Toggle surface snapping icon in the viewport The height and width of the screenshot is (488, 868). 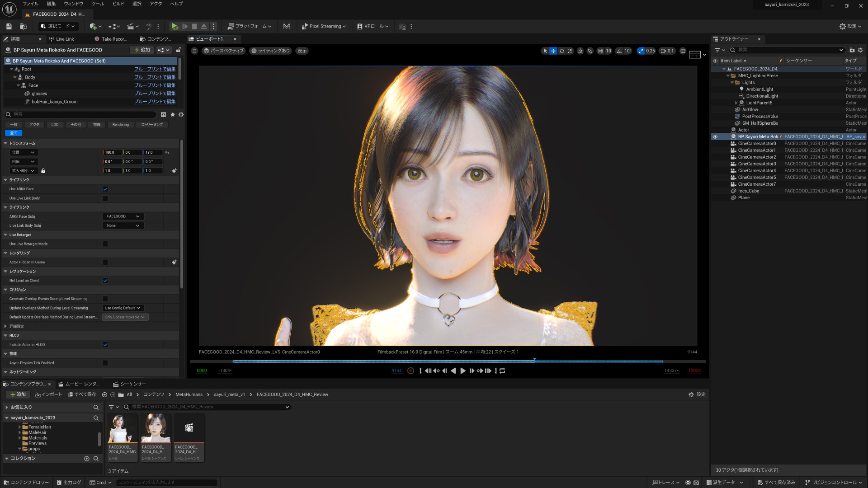click(x=590, y=51)
